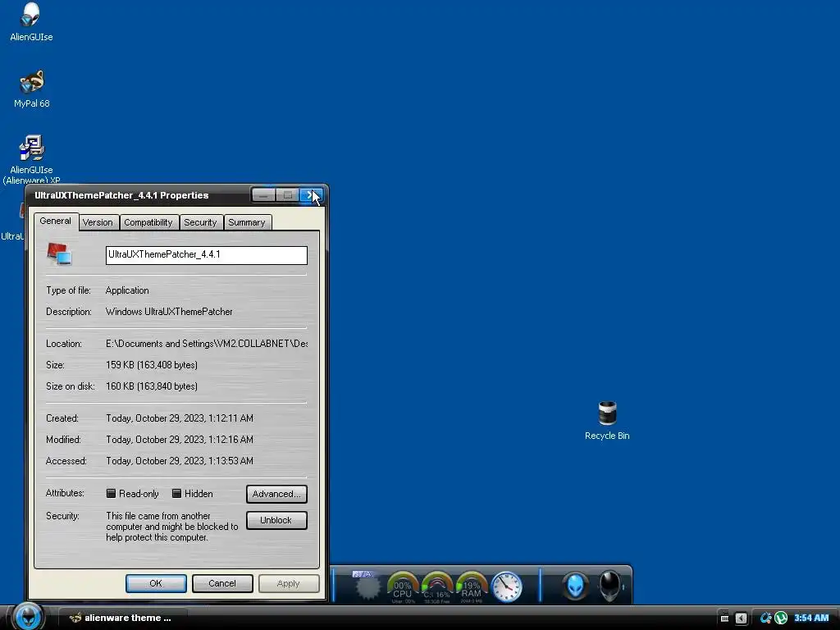
Task: Click the CPU usage gauge in dock
Action: pos(402,587)
